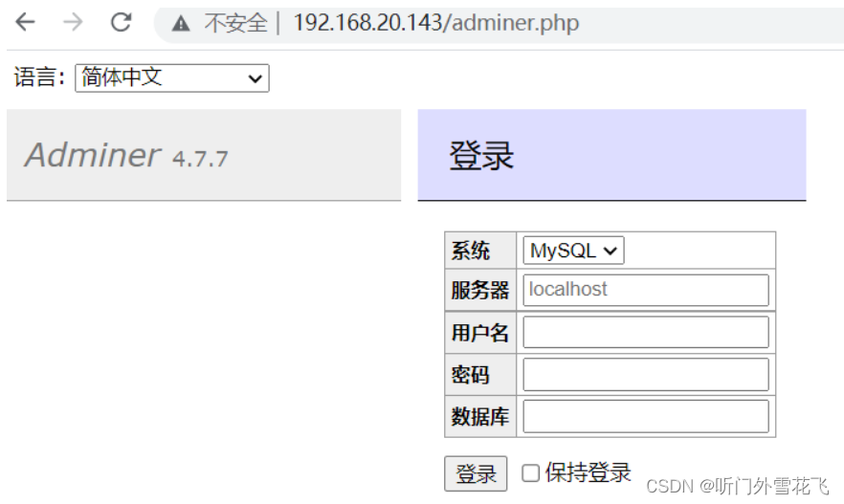Screen dimensions: 844x504
Task: Click the 系统 row label
Action: 471,252
